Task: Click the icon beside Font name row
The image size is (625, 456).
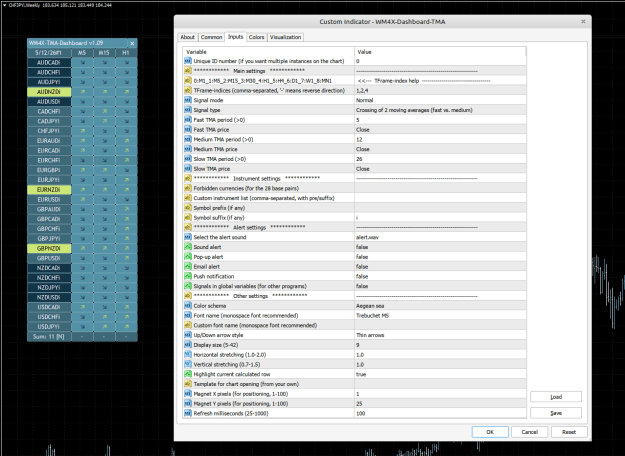Action: click(188, 315)
